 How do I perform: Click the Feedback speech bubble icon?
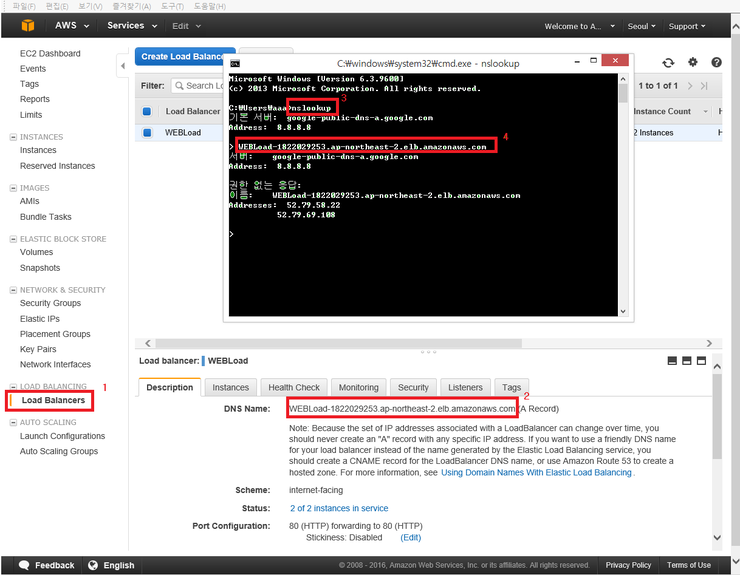(x=24, y=565)
